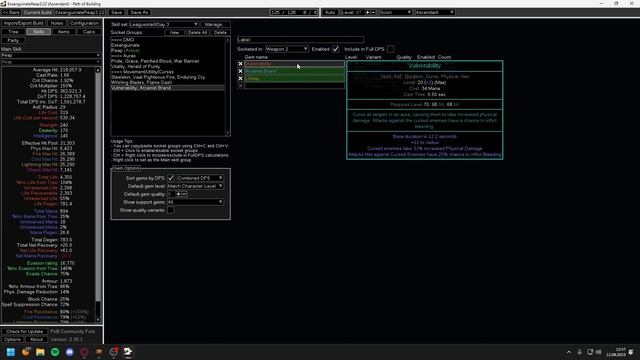Open the Scion class dropdown
Image resolution: width=640 pixels, height=360 pixels.
tap(395, 12)
